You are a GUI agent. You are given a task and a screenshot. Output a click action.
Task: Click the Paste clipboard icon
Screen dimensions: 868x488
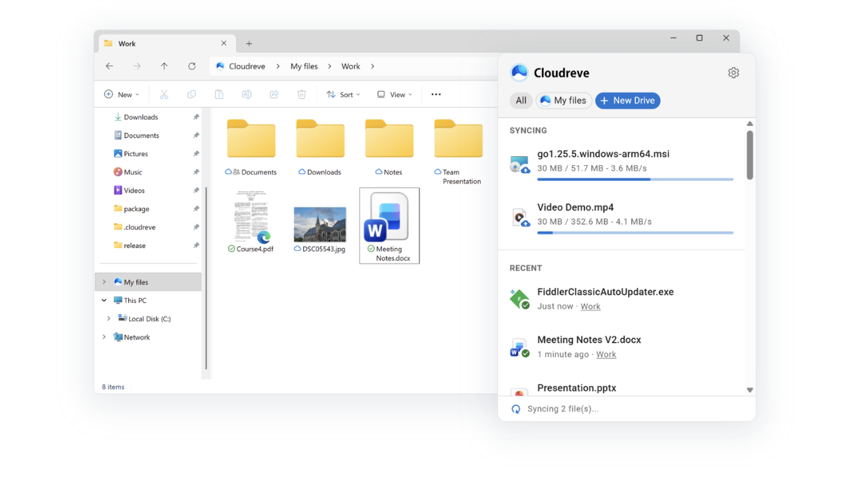219,94
